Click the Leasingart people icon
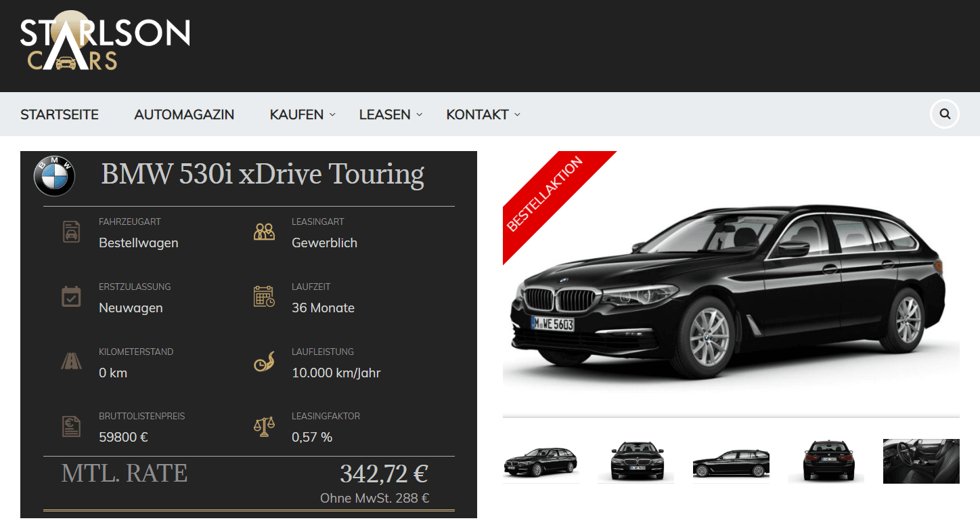Image resolution: width=980 pixels, height=525 pixels. tap(264, 232)
